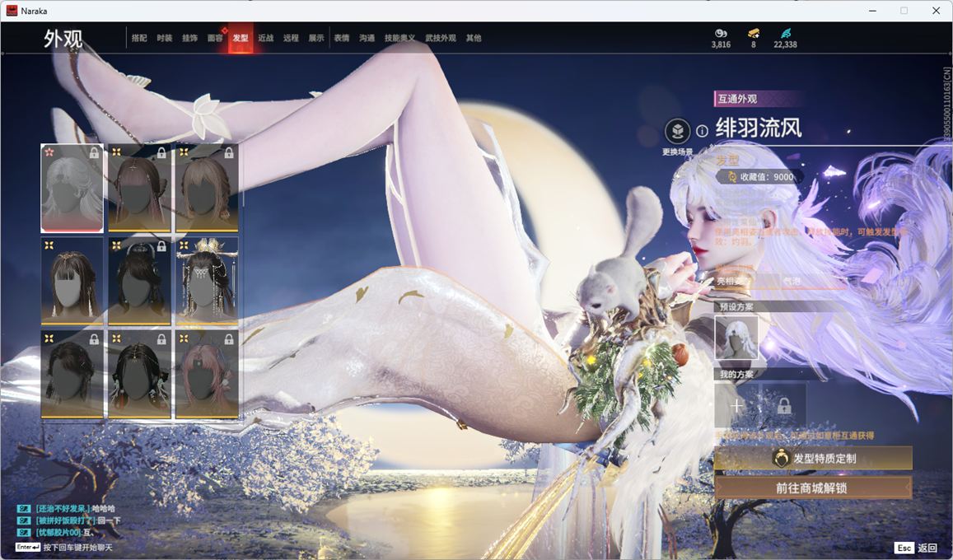Viewport: 953px width, 560px height.
Task: Click the [被拼好饭殴打了] chat name
Action: point(65,520)
